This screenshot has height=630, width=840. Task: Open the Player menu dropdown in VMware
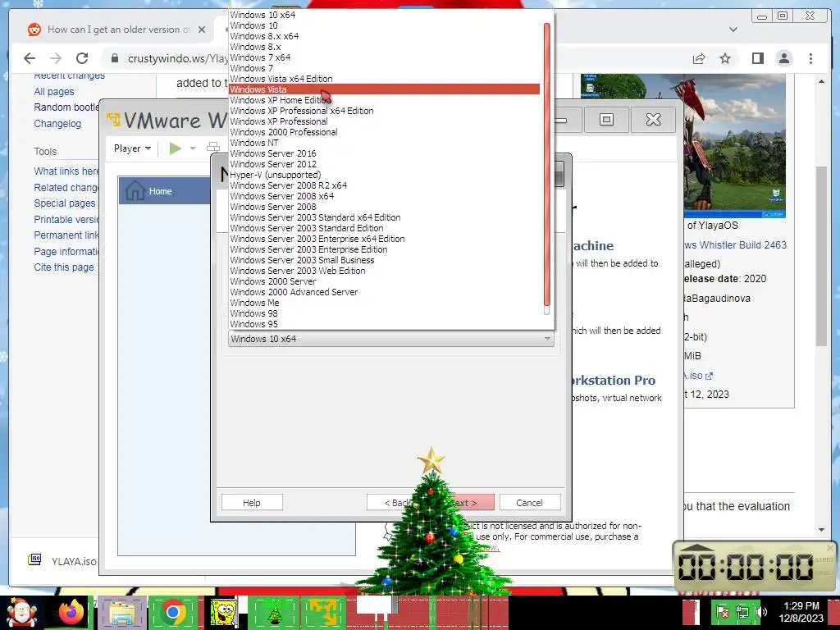[x=132, y=148]
